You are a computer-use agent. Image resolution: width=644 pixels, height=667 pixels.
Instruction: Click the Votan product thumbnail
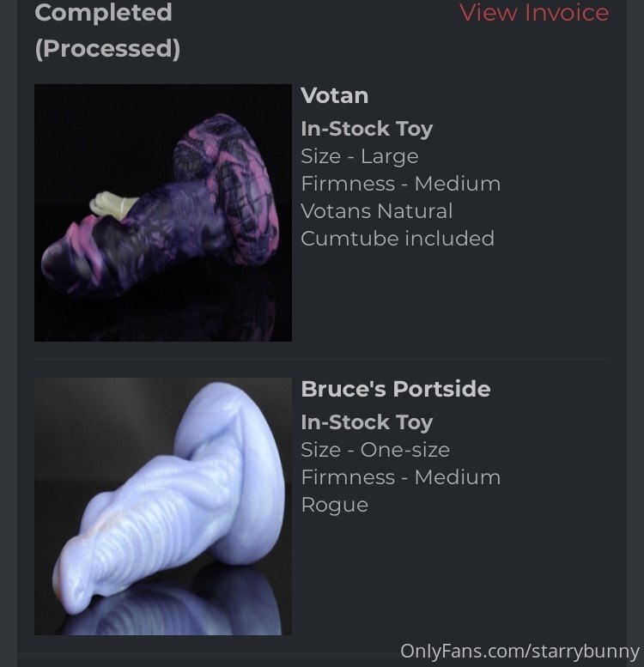point(163,213)
